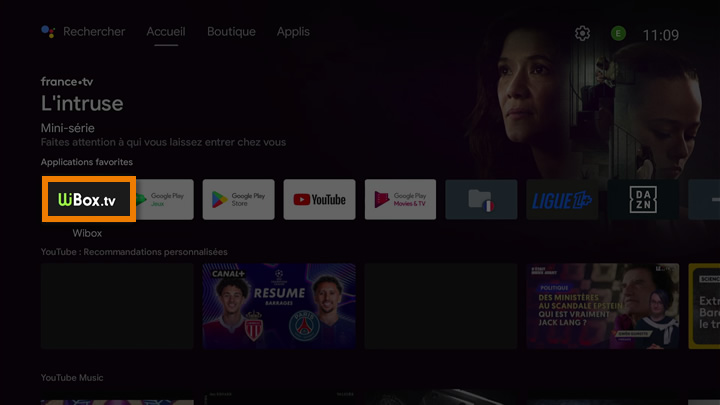Click the clock showing 11:09
The height and width of the screenshot is (405, 720).
pyautogui.click(x=660, y=35)
